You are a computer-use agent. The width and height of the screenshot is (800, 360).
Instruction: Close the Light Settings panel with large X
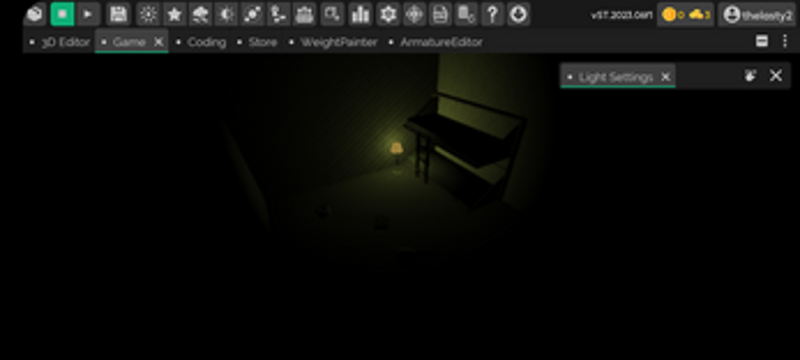tap(776, 76)
